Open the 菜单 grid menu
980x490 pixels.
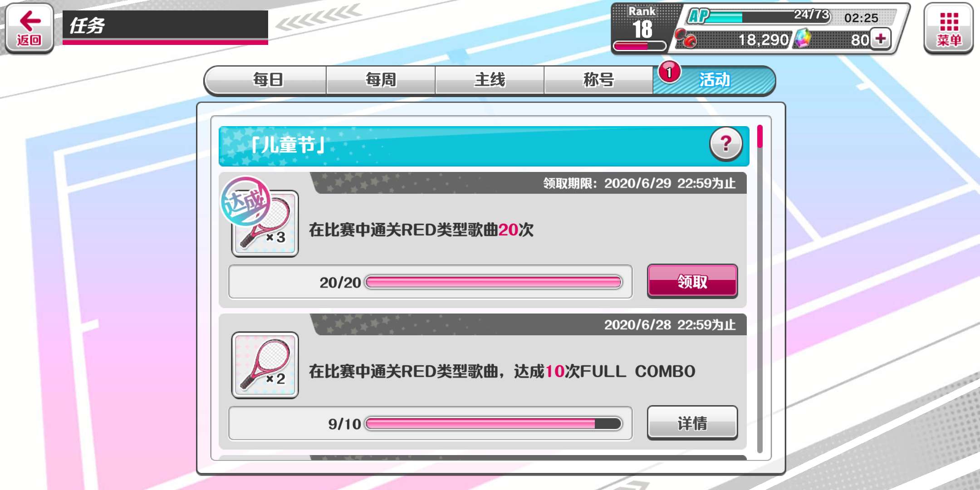[x=949, y=29]
